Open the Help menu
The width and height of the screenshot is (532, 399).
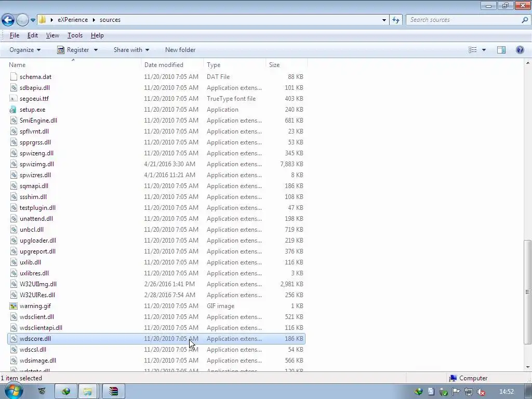tap(97, 35)
